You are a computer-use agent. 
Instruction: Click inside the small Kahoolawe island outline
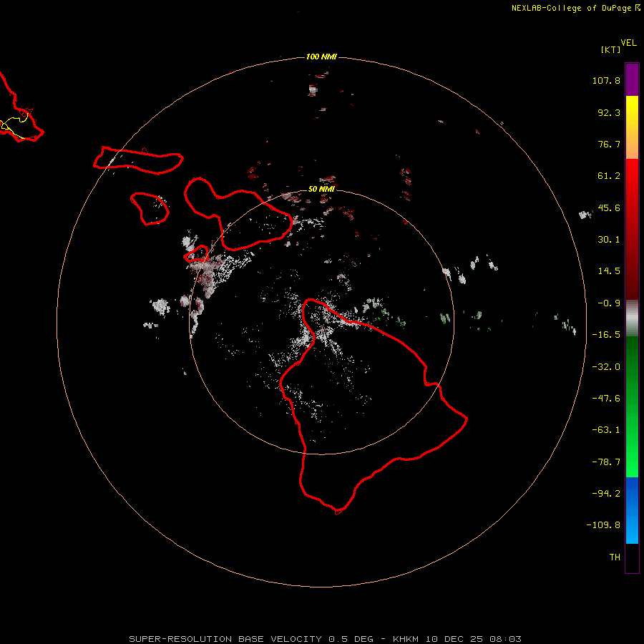click(x=197, y=255)
